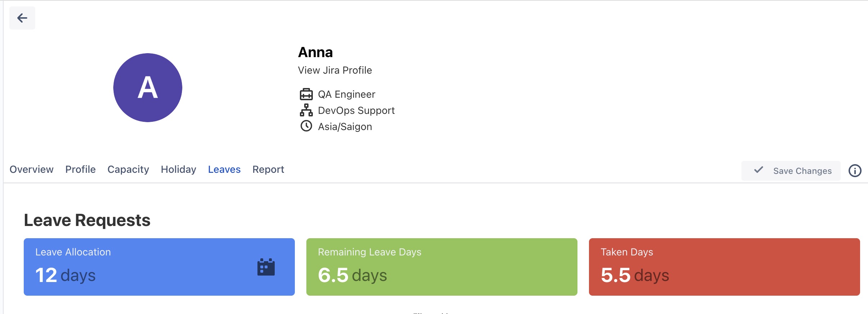
Task: Click the calendar icon in Leave Allocation
Action: (x=266, y=267)
